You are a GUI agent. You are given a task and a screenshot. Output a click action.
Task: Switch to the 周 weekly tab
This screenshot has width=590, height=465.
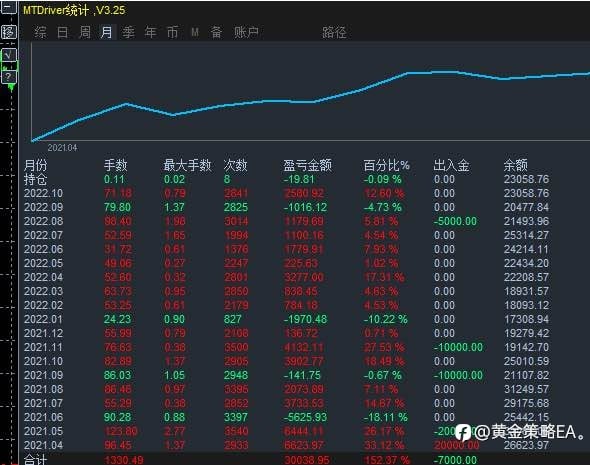pyautogui.click(x=85, y=32)
